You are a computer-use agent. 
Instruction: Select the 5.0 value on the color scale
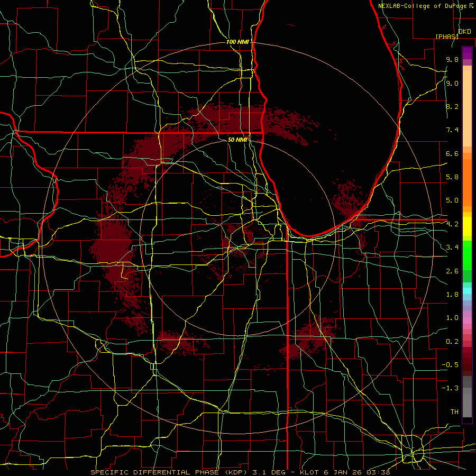[x=452, y=200]
